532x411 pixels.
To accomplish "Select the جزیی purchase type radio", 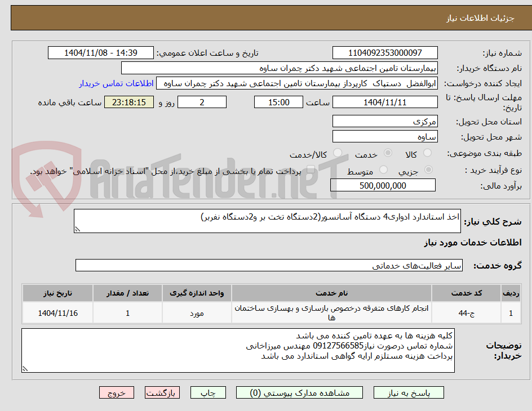I will pos(428,170).
